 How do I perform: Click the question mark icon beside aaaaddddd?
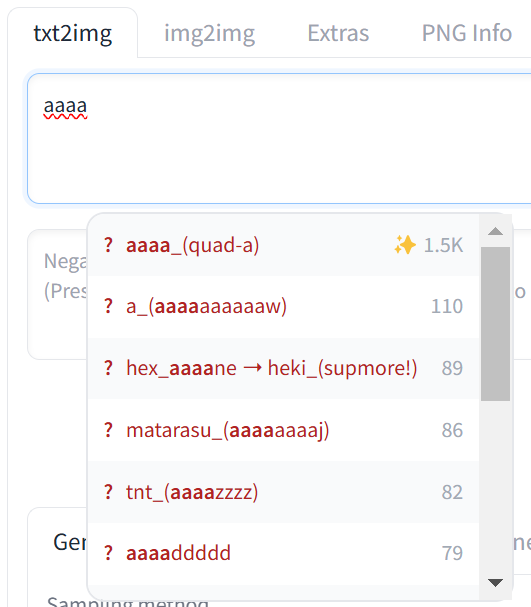point(108,553)
